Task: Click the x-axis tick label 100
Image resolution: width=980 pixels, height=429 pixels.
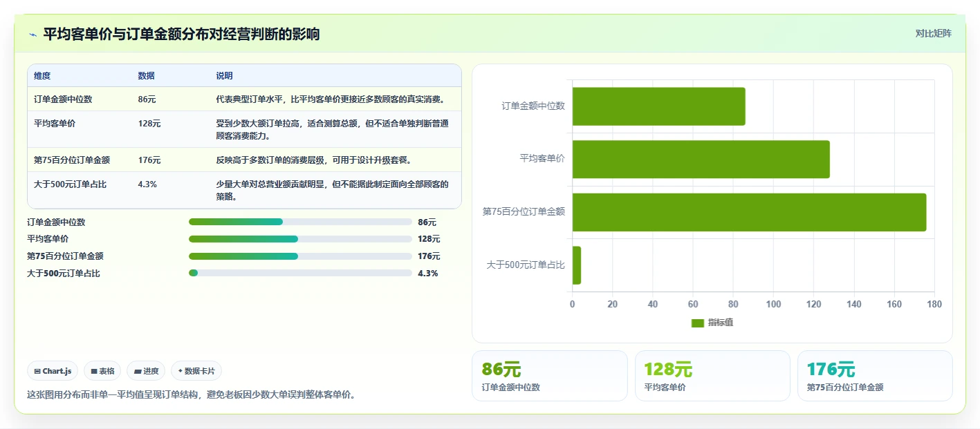Action: 773,305
